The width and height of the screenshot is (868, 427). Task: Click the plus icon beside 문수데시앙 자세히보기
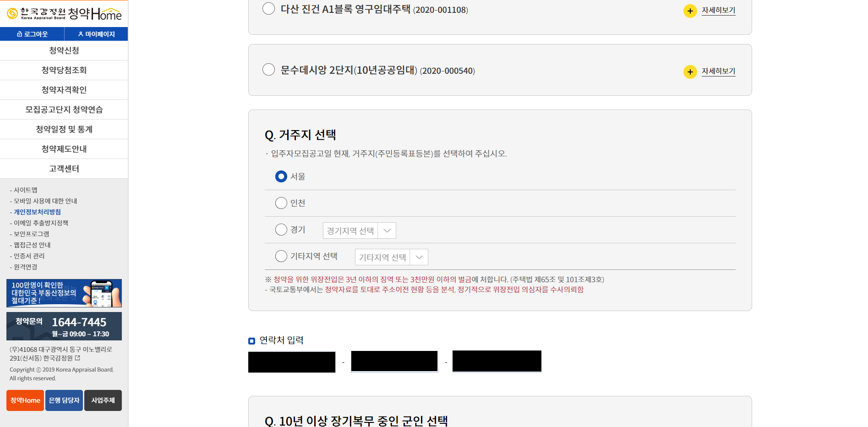pyautogui.click(x=690, y=71)
